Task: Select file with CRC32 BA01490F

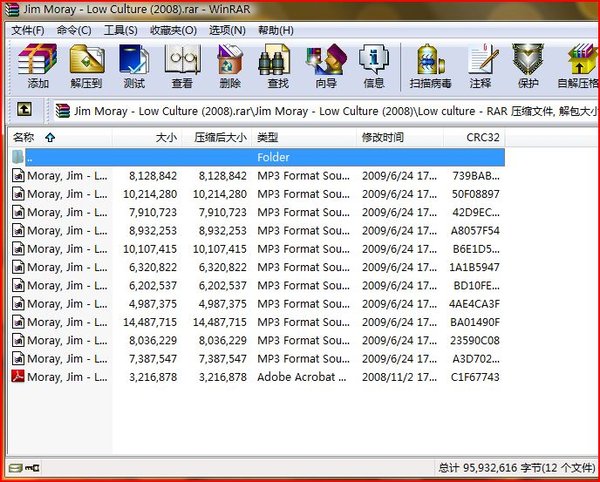Action: click(256, 322)
